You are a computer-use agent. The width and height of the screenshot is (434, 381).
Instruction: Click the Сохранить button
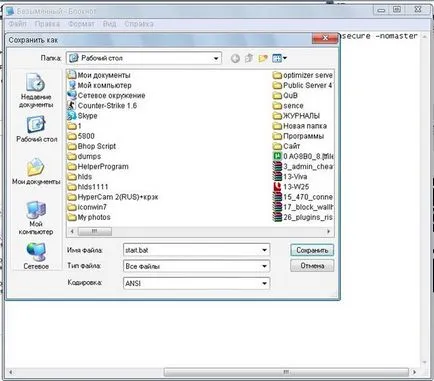click(x=312, y=250)
